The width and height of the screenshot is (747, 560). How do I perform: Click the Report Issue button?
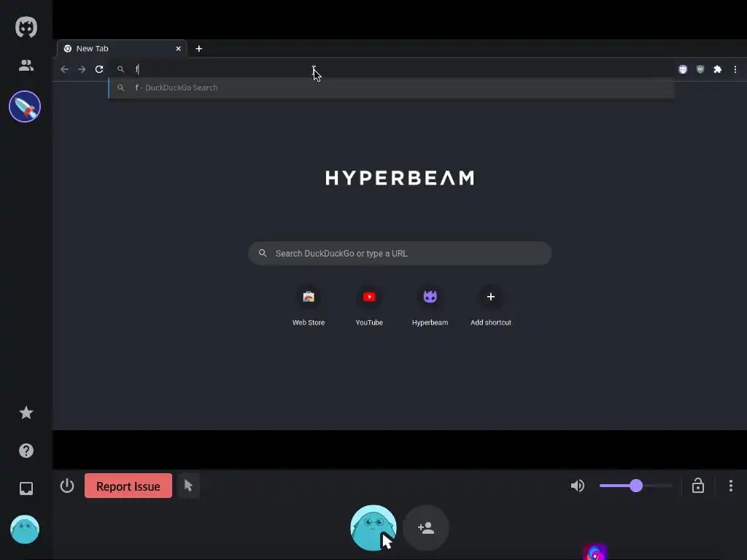(128, 486)
